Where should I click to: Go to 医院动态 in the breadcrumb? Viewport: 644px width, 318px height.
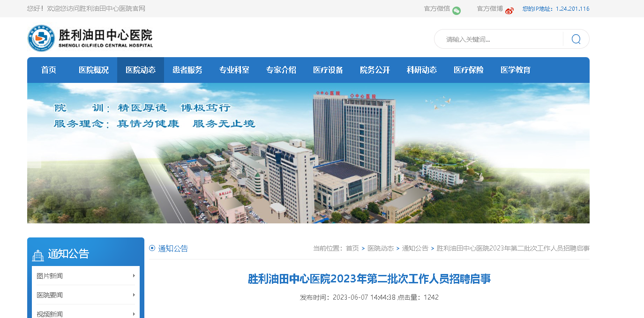click(381, 248)
